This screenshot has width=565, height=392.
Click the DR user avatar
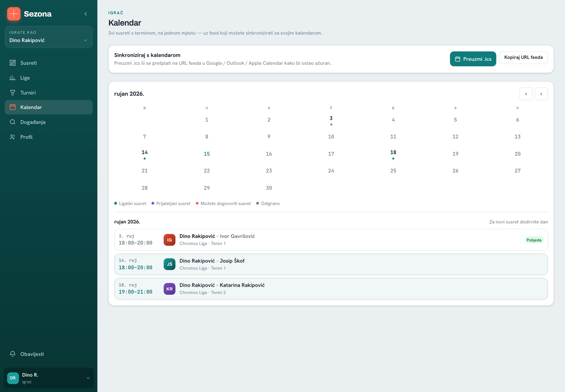coord(13,378)
